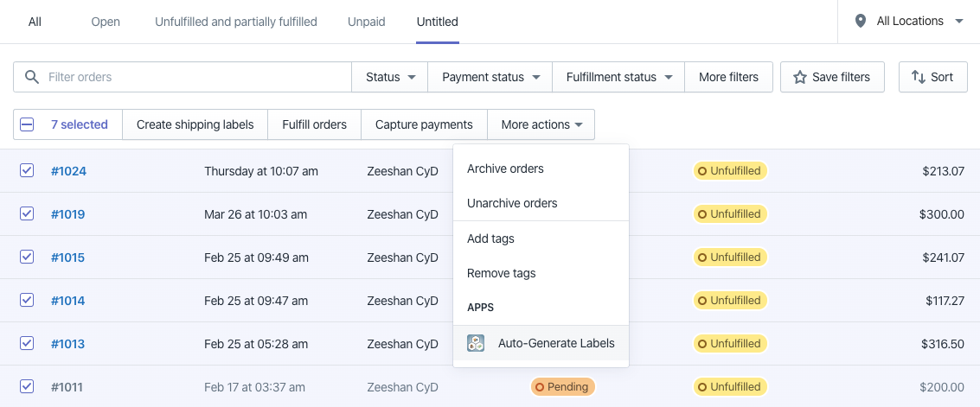Uncheck order #1015 checkbox

coord(27,257)
